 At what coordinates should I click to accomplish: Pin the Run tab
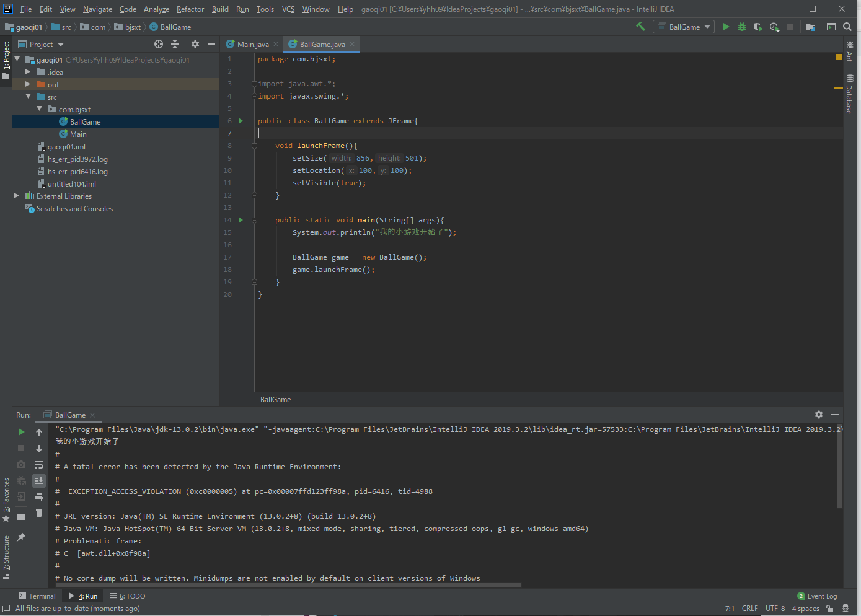(x=21, y=537)
